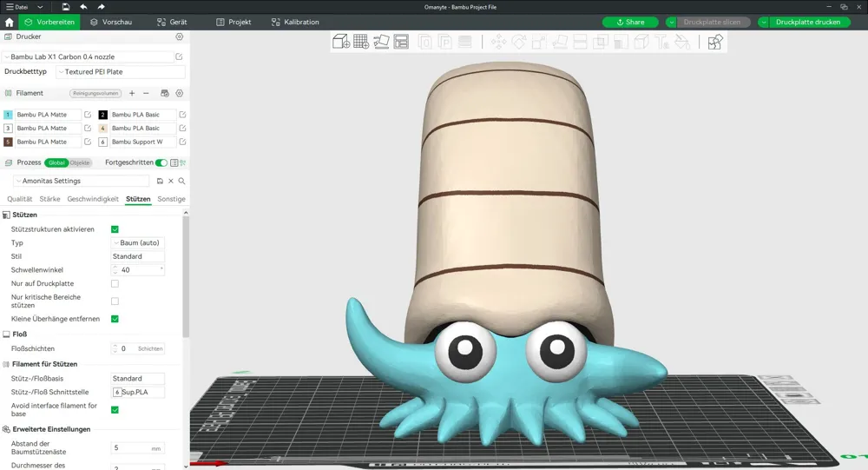The height and width of the screenshot is (470, 868).
Task: Enable Nur kritische Bereiche stützen
Action: (115, 301)
